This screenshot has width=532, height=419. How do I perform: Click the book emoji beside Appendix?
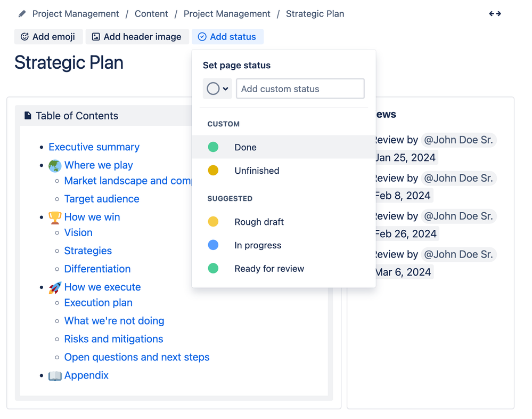(55, 376)
